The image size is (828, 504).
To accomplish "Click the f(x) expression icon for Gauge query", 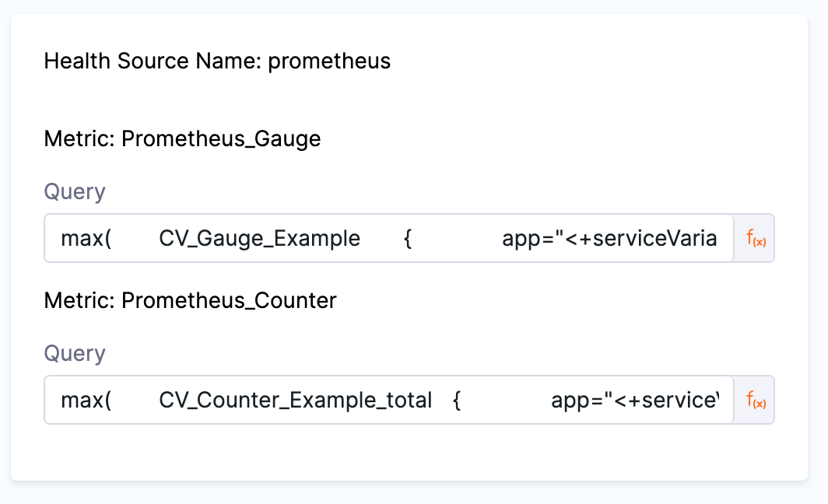I will pyautogui.click(x=755, y=238).
